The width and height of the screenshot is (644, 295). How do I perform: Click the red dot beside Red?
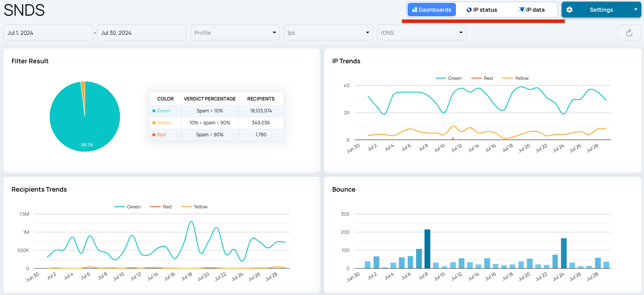click(x=154, y=135)
